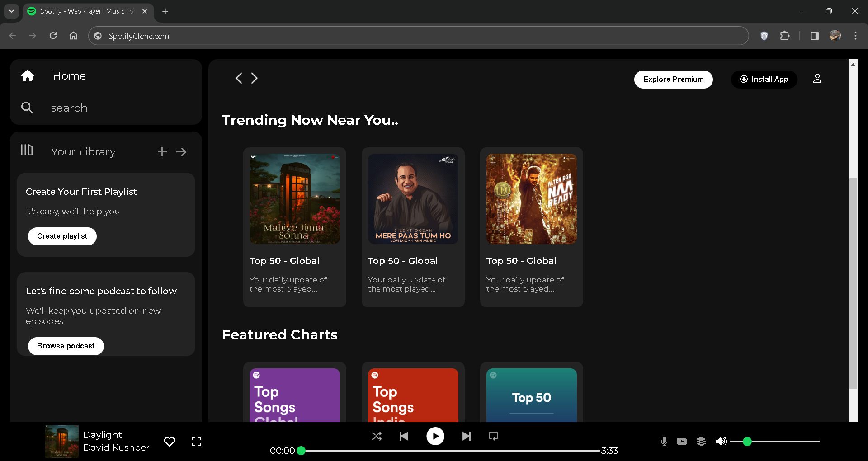Reload the page in the browser
Viewport: 868px width, 461px height.
53,36
